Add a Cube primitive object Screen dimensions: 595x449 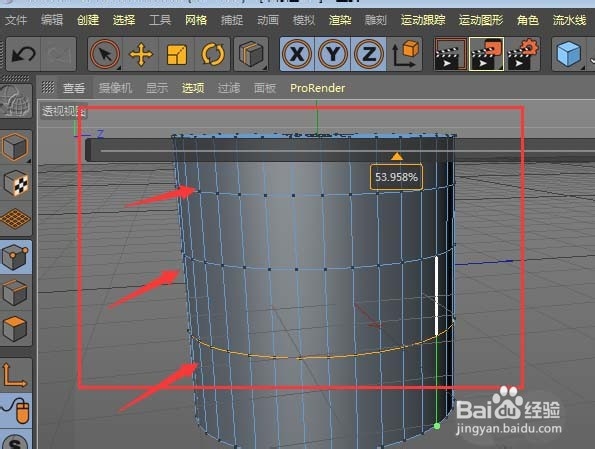568,54
